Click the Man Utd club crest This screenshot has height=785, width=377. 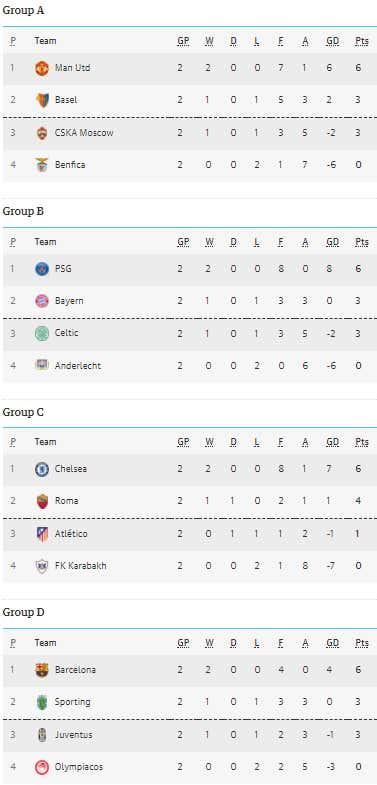click(x=42, y=68)
